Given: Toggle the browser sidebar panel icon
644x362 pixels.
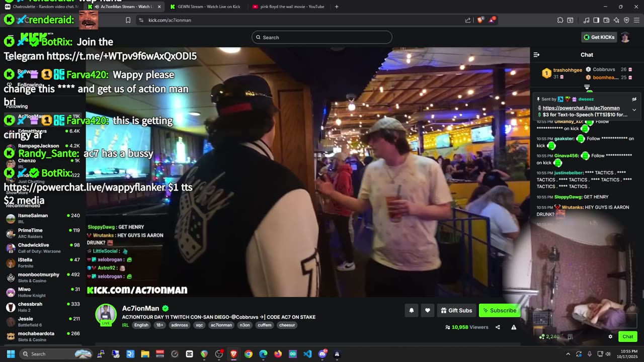Looking at the screenshot, I should [x=596, y=20].
